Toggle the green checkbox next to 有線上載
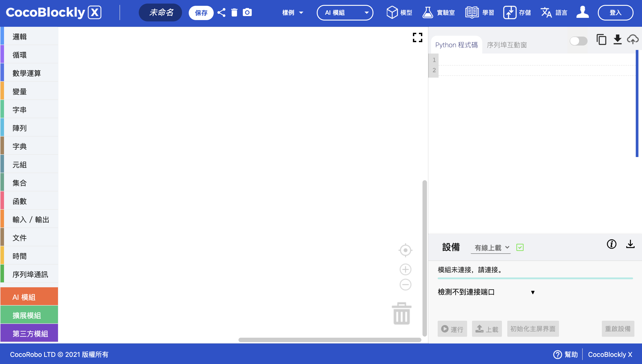 pos(520,247)
